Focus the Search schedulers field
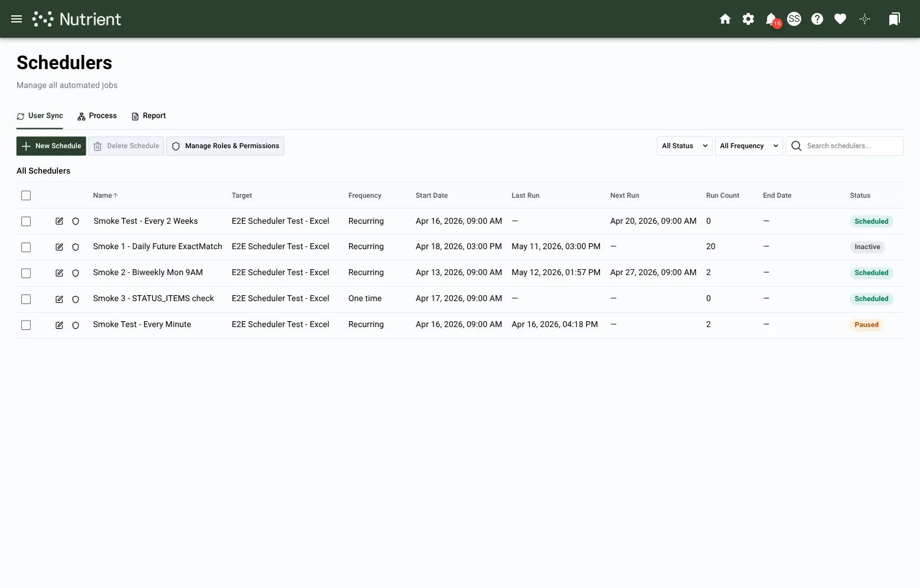 844,146
